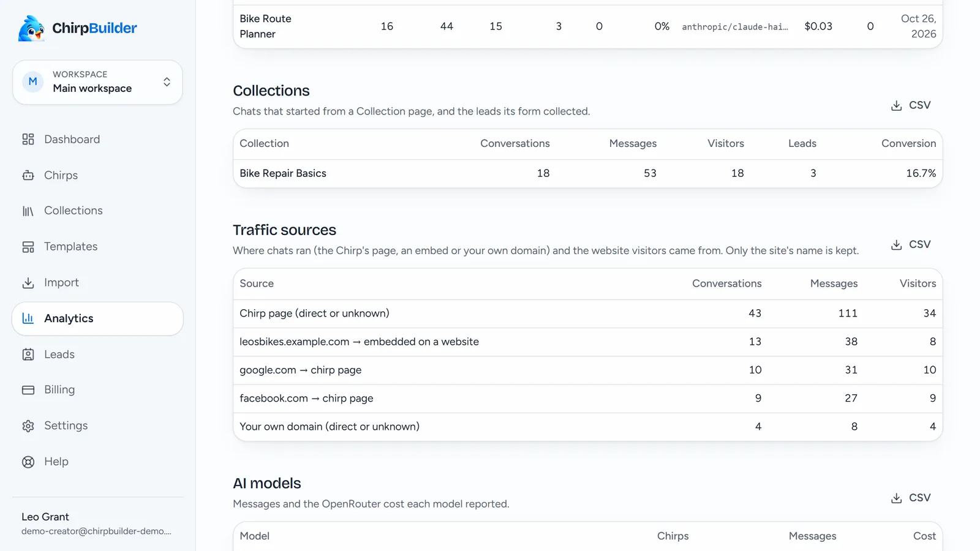The image size is (980, 551).
Task: Click the facebook.com → chirp page row
Action: tap(588, 398)
